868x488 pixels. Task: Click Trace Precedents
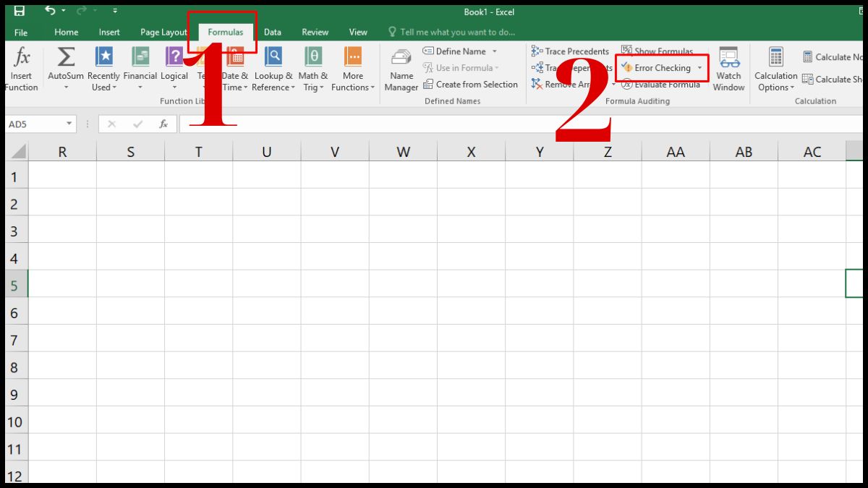(571, 51)
